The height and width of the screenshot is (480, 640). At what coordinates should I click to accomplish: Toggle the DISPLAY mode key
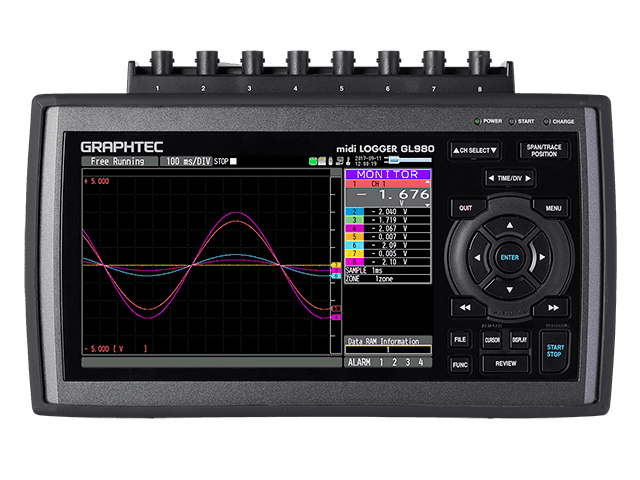tap(519, 340)
